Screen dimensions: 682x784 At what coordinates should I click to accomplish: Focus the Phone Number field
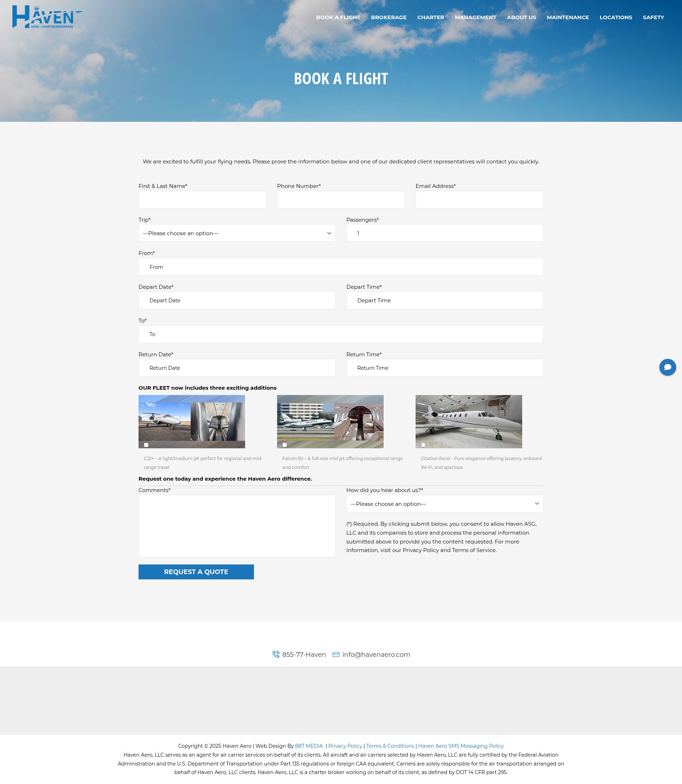pos(341,199)
